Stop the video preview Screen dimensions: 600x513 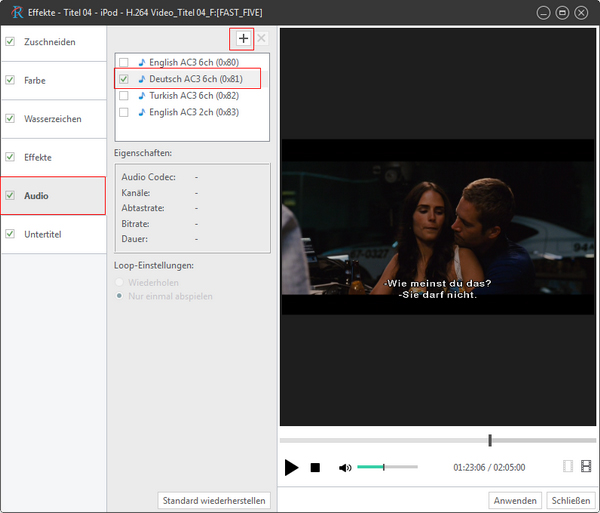(315, 467)
